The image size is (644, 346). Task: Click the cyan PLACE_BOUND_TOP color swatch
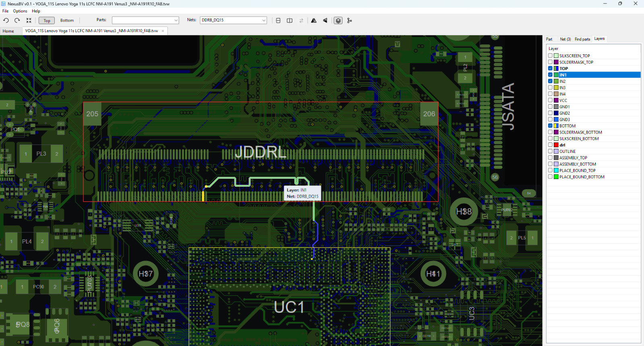(x=556, y=171)
